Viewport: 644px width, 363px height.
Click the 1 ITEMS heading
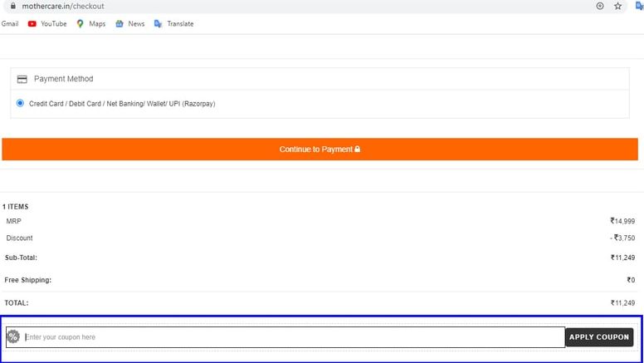16,207
